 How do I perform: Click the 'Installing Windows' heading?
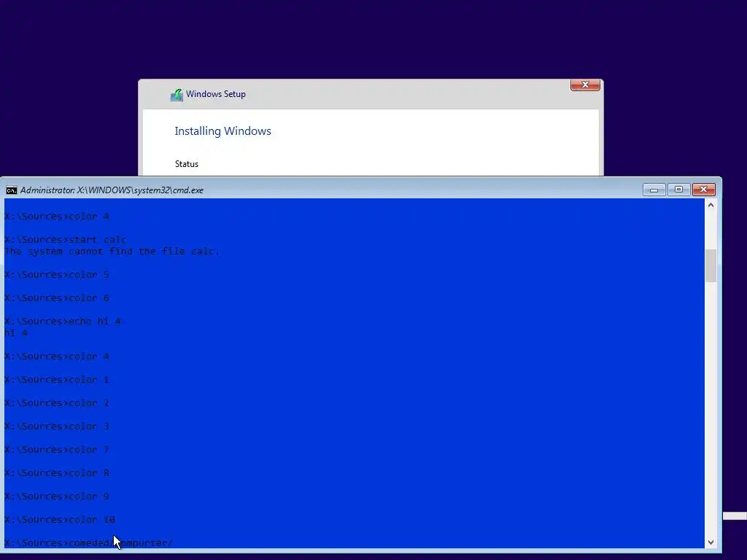coord(222,131)
